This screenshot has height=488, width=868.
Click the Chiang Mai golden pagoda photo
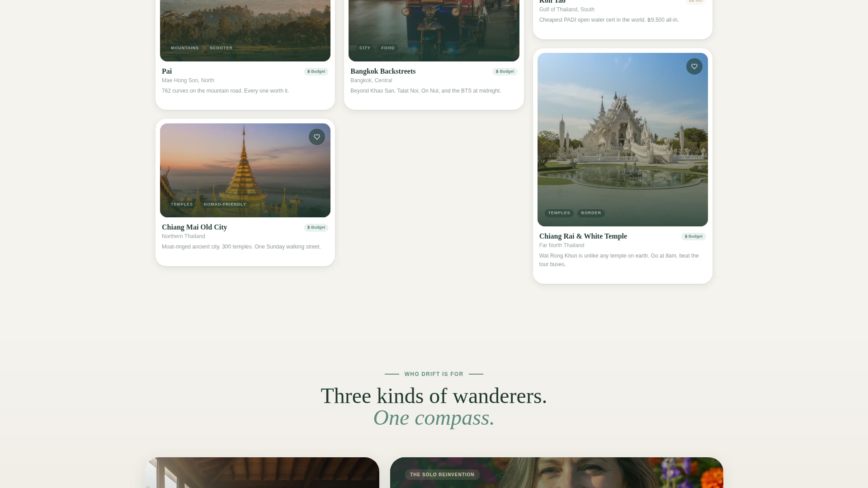(245, 170)
